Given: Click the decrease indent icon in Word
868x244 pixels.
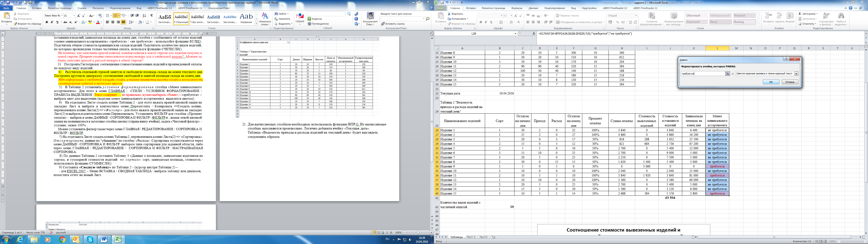Looking at the screenshot, I should coord(132,16).
